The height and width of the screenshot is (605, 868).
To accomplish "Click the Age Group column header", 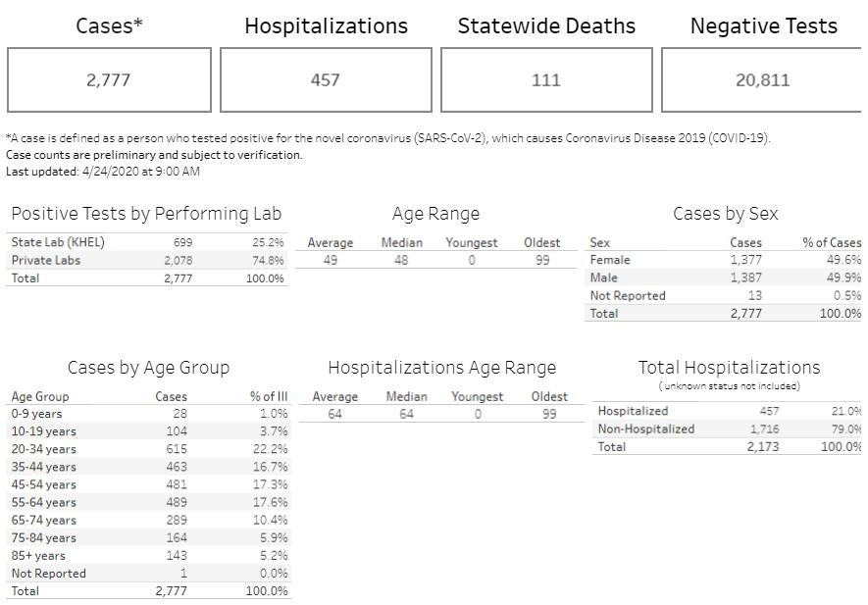I will coord(40,396).
